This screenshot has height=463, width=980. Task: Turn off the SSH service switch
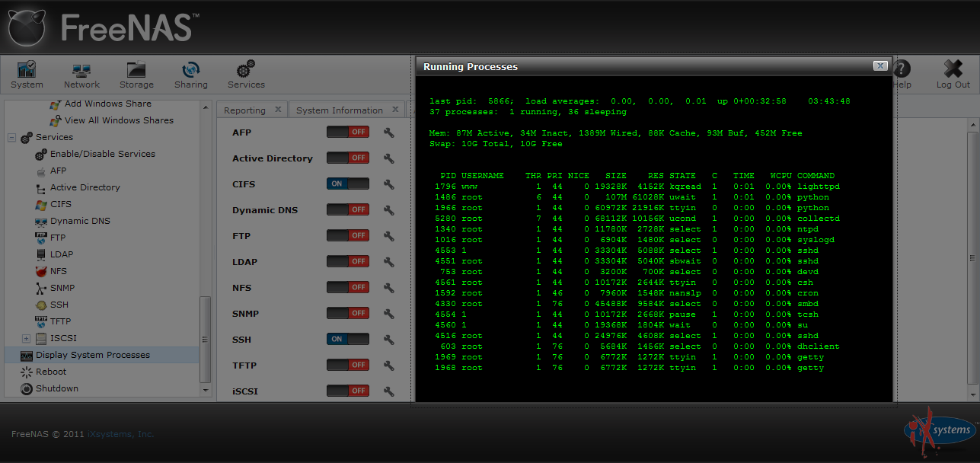(348, 340)
